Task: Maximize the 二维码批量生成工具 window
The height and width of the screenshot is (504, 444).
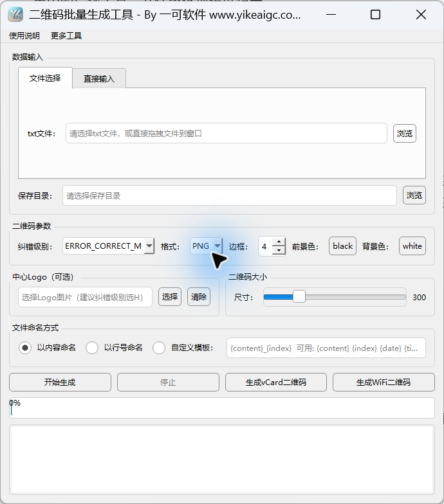Action: coord(376,14)
